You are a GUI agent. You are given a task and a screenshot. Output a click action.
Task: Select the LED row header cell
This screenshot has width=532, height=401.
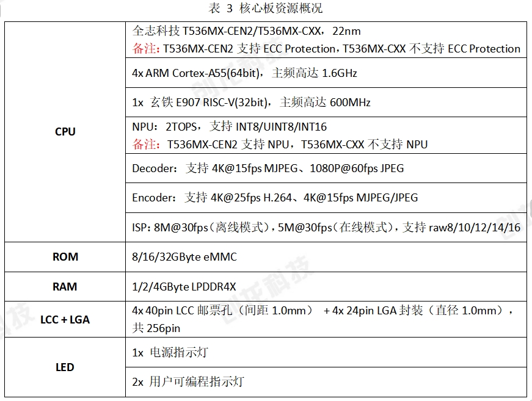(x=65, y=367)
